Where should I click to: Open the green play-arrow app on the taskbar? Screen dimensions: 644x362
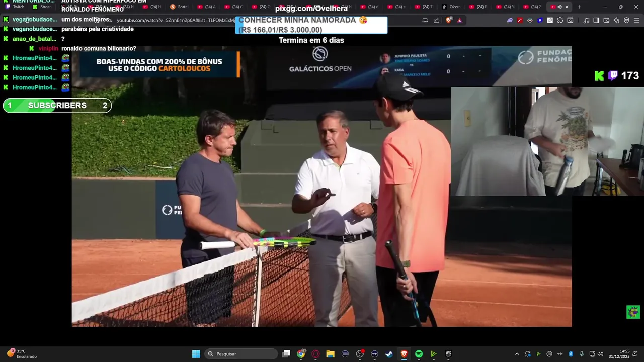[x=433, y=354]
